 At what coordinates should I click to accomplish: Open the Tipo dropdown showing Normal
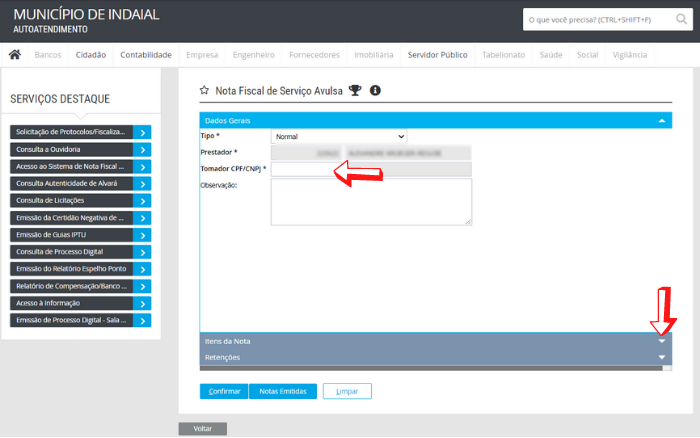[x=339, y=136]
